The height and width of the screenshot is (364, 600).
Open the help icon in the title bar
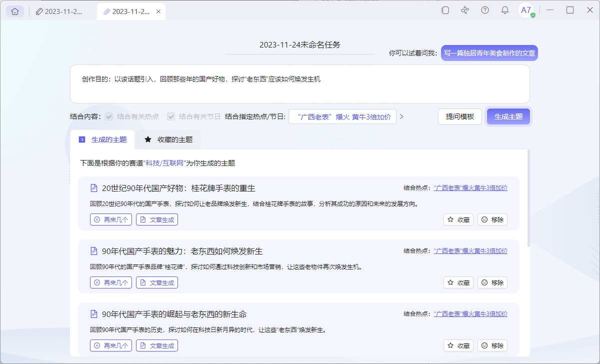tap(484, 10)
